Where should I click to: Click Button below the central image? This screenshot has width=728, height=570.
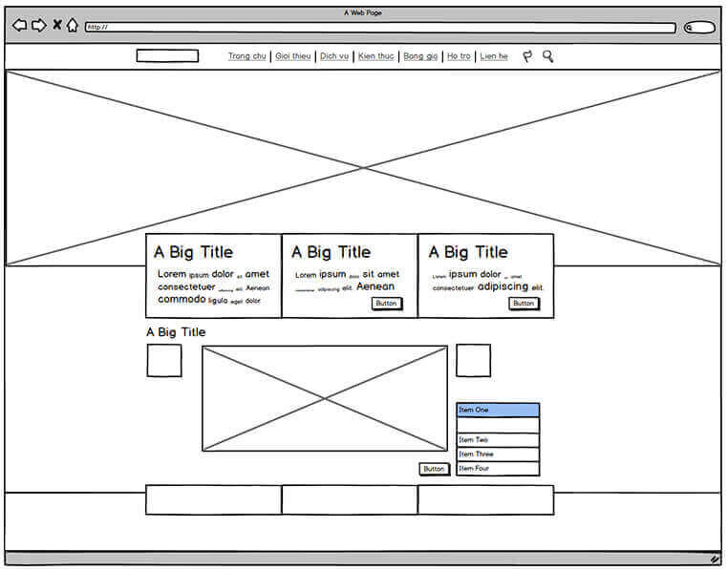434,469
